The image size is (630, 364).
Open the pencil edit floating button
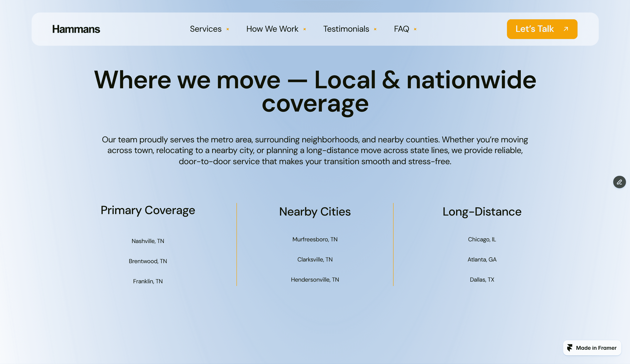pos(619,182)
